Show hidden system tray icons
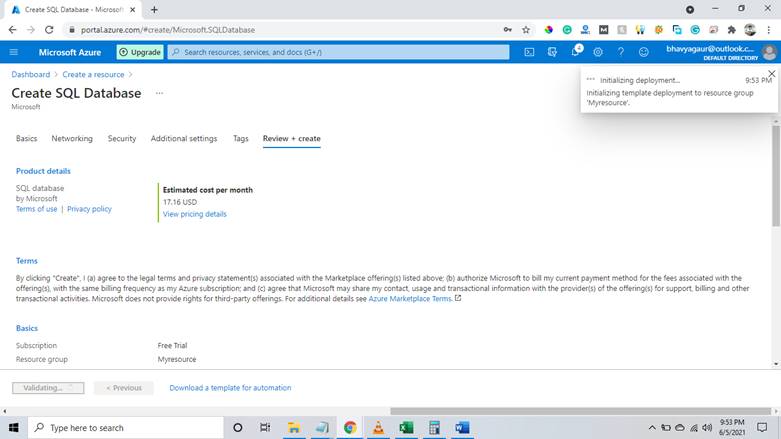 tap(651, 428)
